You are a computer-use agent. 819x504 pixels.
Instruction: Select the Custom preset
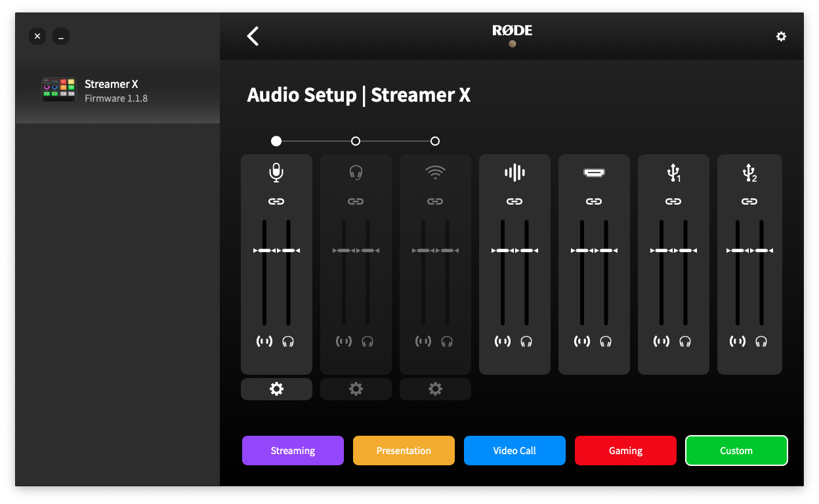(736, 451)
